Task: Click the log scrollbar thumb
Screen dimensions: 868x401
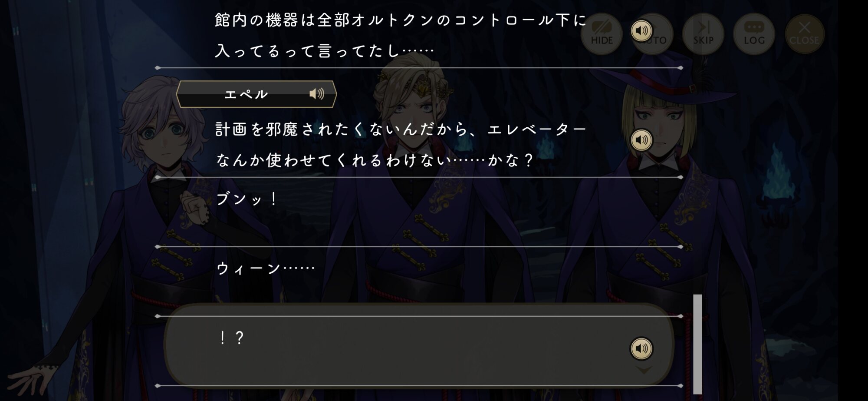Action: tap(697, 344)
